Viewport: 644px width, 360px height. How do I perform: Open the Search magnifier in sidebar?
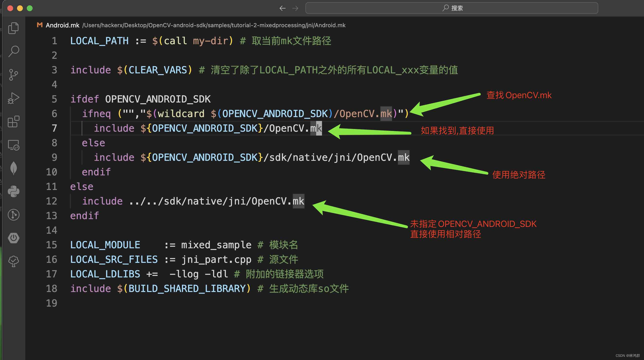pos(14,51)
